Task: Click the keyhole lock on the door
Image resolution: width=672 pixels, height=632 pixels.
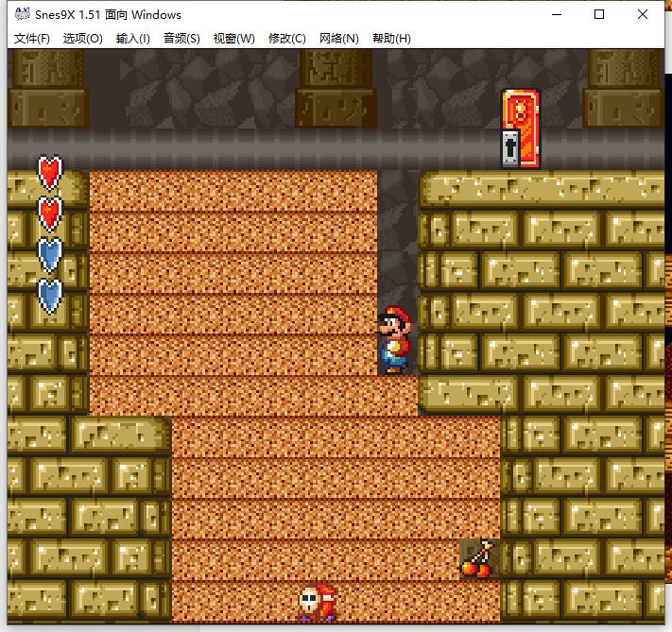Action: coord(510,148)
